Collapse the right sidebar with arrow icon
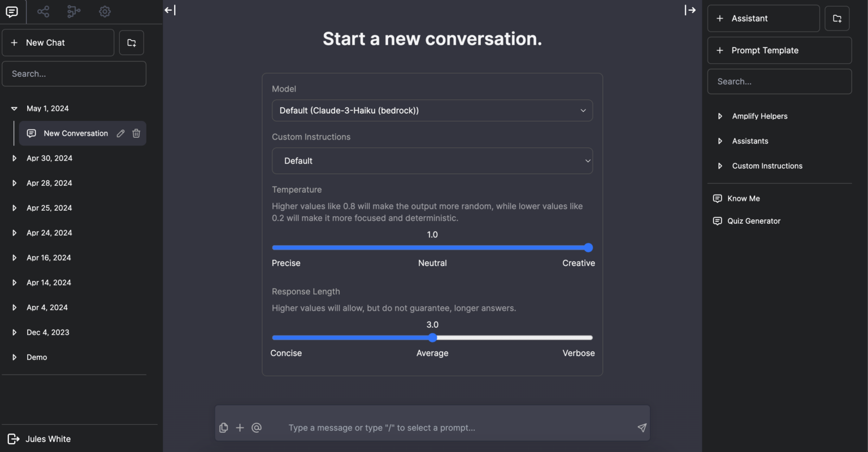 (x=690, y=10)
